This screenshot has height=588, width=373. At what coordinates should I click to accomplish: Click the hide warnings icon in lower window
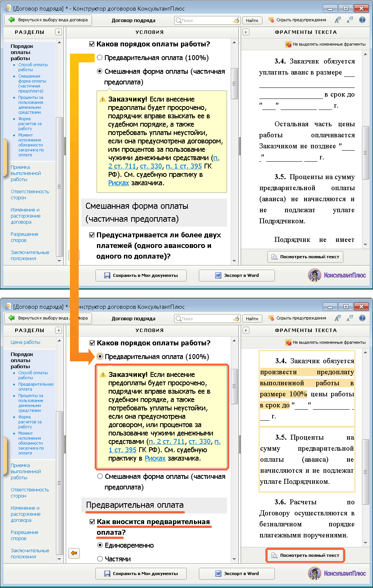(271, 318)
